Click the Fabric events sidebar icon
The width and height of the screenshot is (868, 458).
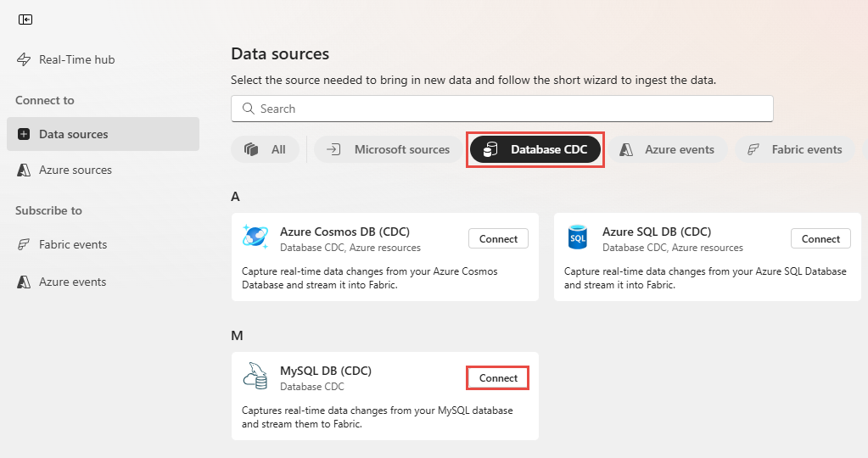[x=24, y=244]
